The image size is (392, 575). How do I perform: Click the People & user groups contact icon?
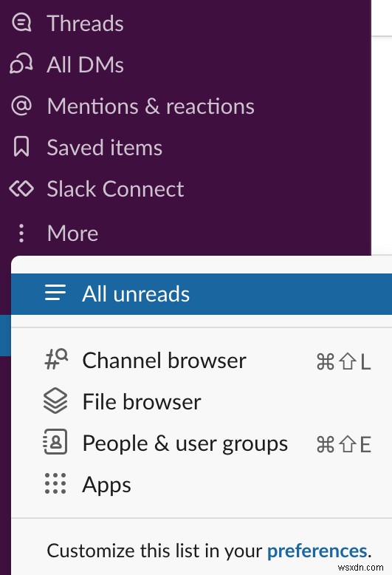pyautogui.click(x=55, y=442)
